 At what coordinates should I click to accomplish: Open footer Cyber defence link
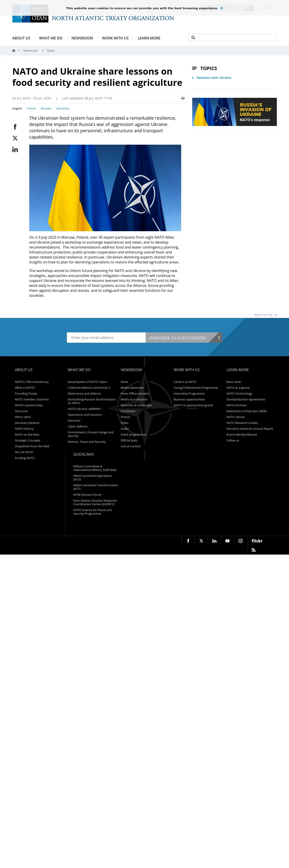click(x=77, y=427)
